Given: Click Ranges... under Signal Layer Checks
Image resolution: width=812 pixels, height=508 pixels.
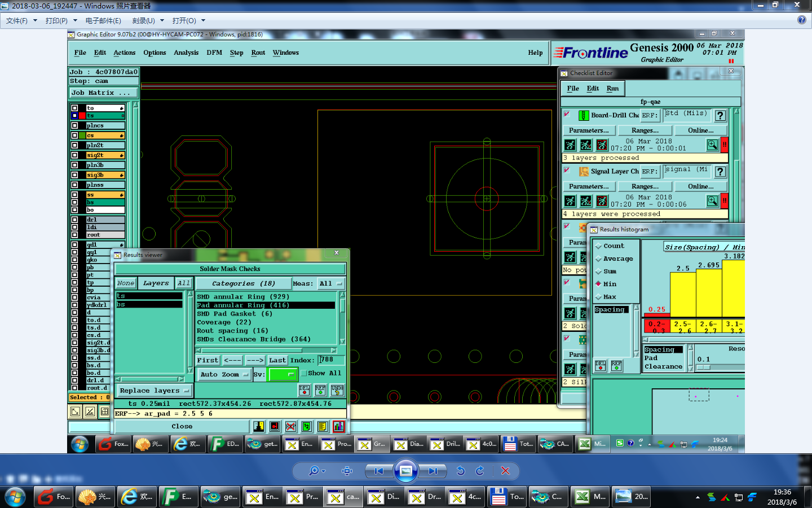Looking at the screenshot, I should [645, 186].
